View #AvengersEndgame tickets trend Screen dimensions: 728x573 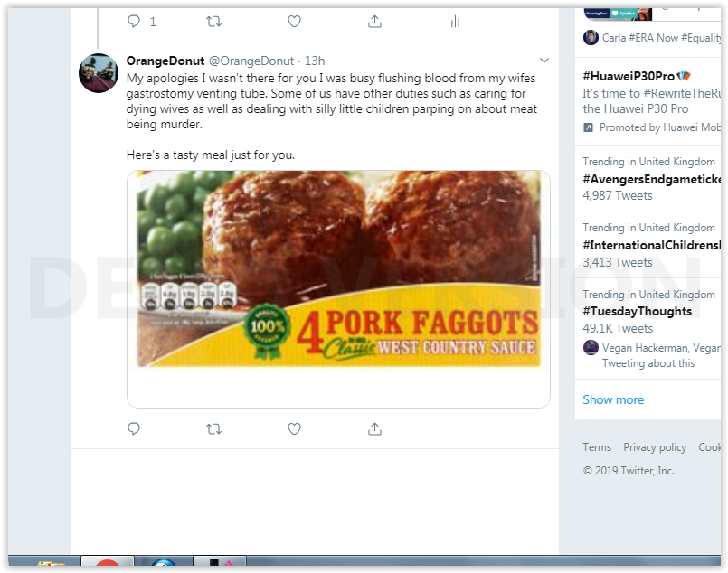coord(652,179)
